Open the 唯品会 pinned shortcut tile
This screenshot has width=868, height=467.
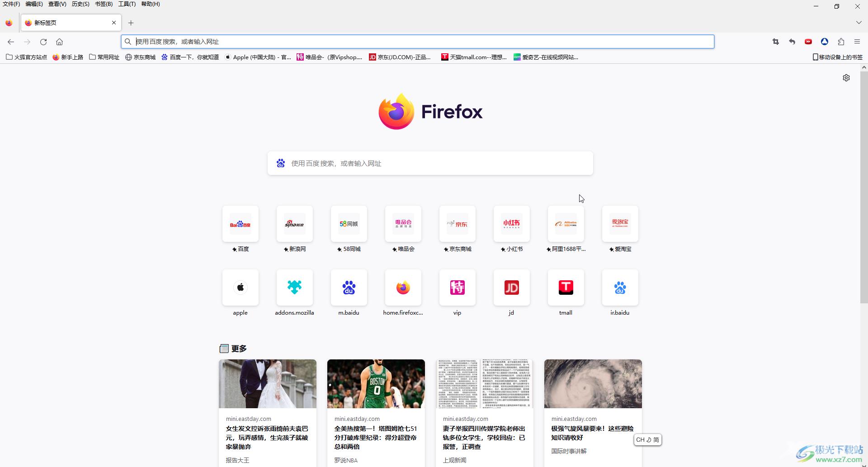point(403,224)
